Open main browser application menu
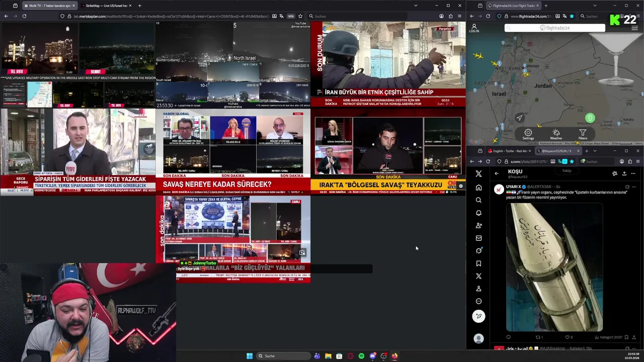 (459, 16)
